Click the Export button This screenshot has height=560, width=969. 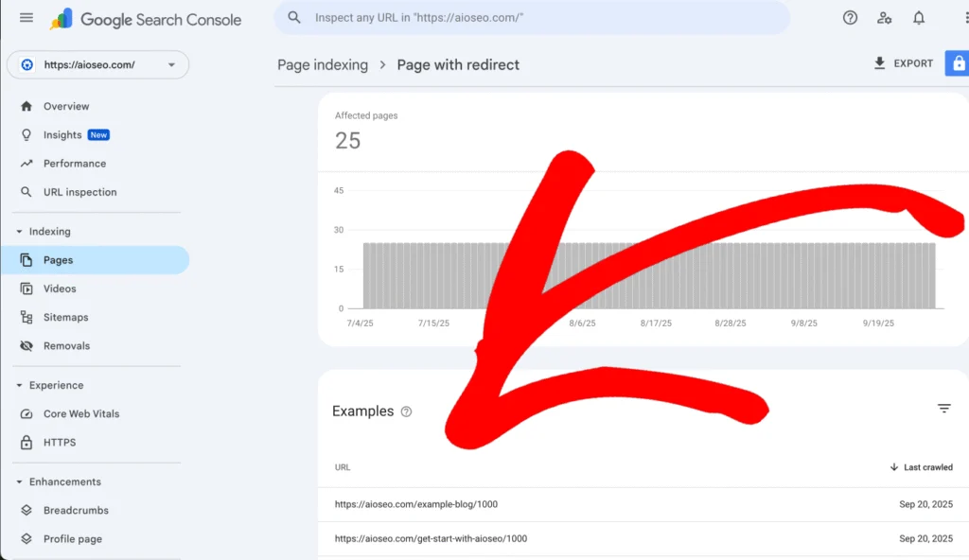coord(903,63)
